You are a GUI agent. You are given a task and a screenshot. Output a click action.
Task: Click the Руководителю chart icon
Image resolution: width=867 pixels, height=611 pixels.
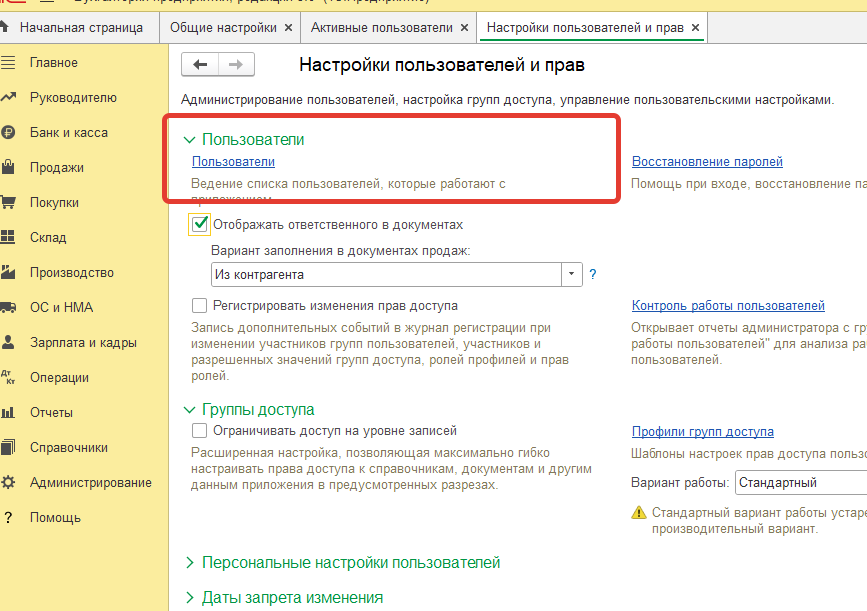click(x=8, y=97)
